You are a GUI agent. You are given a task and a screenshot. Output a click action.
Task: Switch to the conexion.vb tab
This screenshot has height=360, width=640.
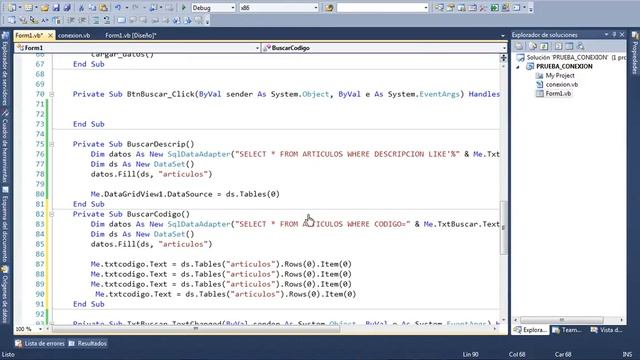(74, 36)
